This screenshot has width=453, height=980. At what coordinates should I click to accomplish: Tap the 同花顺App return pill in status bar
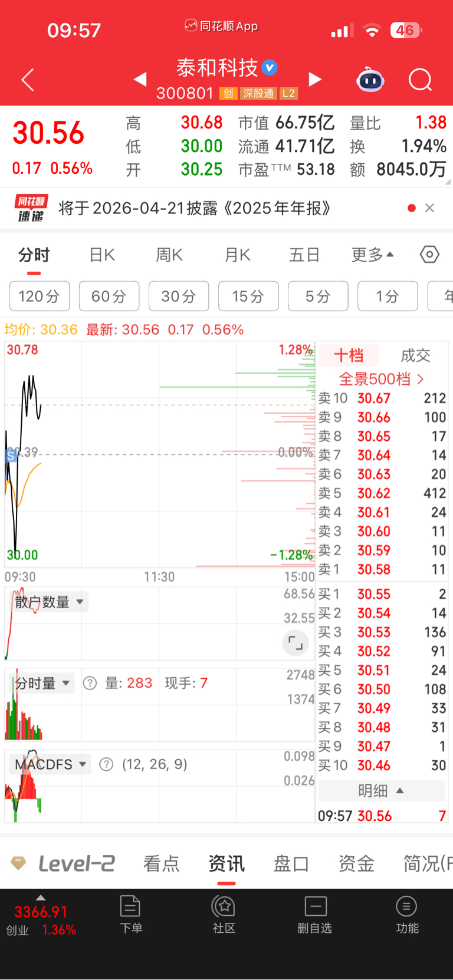pyautogui.click(x=221, y=26)
